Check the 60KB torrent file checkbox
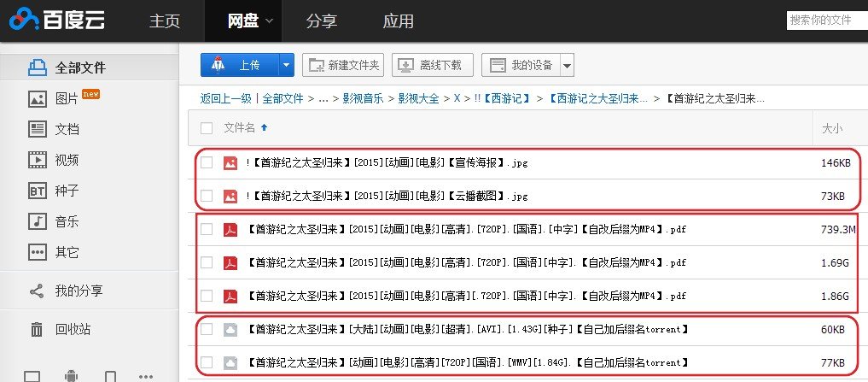 pos(207,329)
